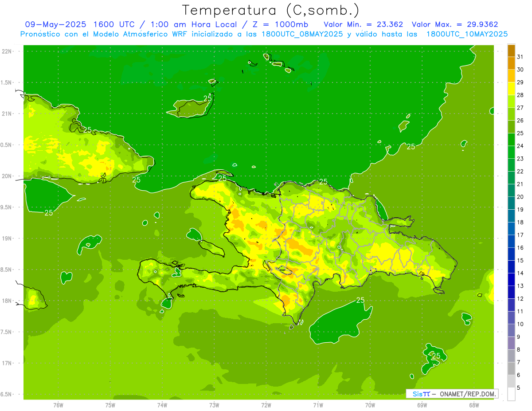Click the "17N" latitude label

[7, 363]
